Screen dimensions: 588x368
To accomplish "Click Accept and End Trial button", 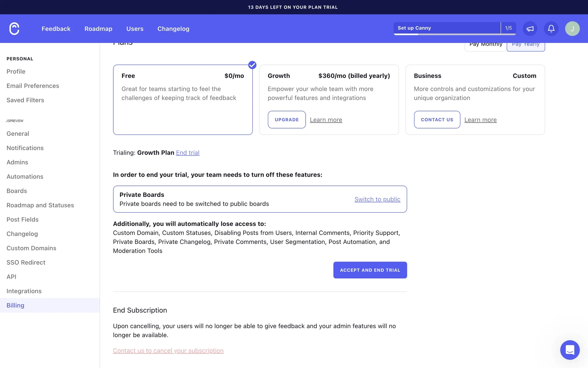I will click(370, 270).
